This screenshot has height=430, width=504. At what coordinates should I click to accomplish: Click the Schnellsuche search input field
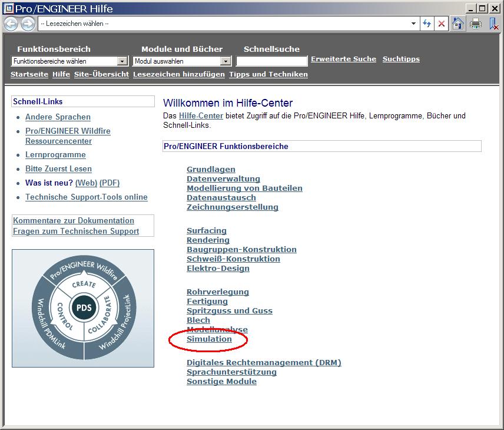click(271, 61)
